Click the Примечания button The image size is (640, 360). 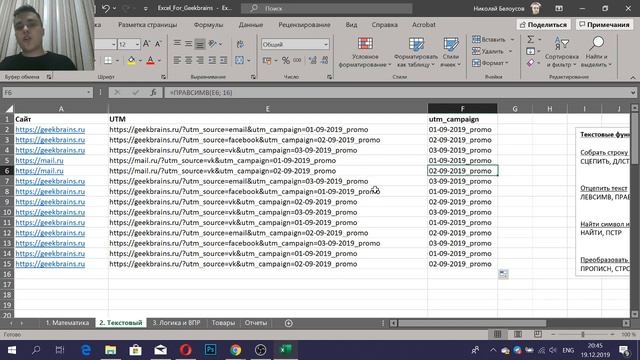604,25
